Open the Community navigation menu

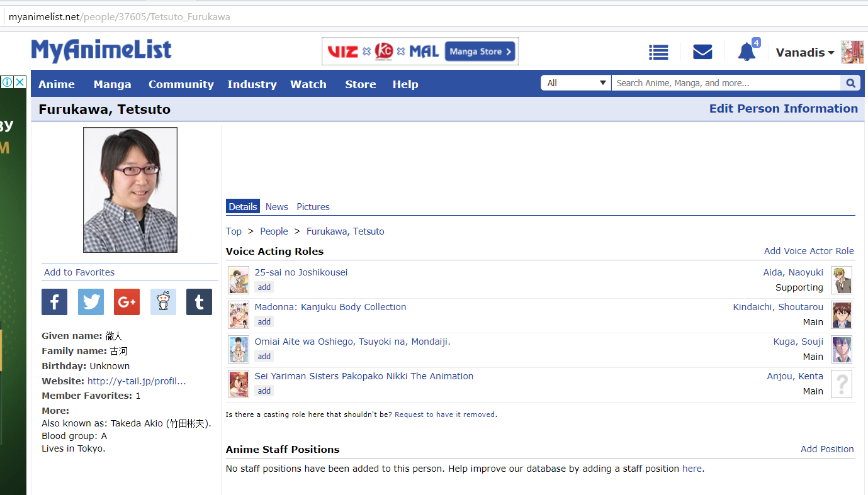pos(181,84)
